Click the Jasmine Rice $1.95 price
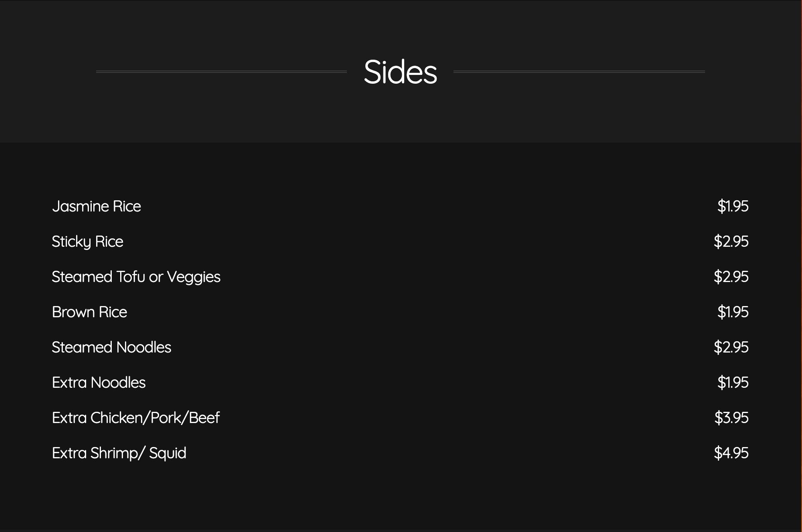This screenshot has width=802, height=532. 733,206
